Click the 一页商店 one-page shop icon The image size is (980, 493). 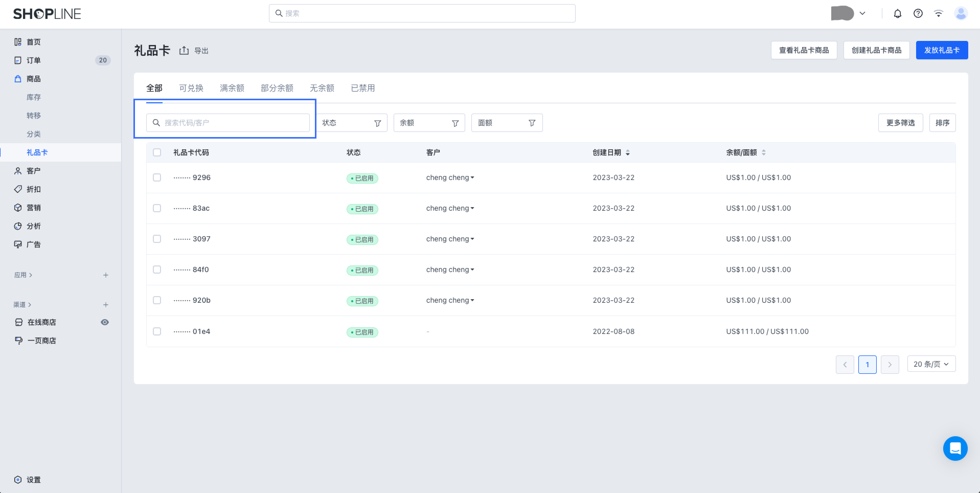click(x=19, y=340)
